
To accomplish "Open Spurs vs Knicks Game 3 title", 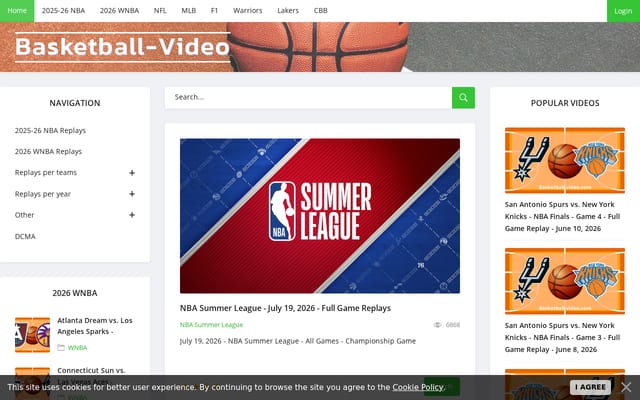I will point(562,338).
